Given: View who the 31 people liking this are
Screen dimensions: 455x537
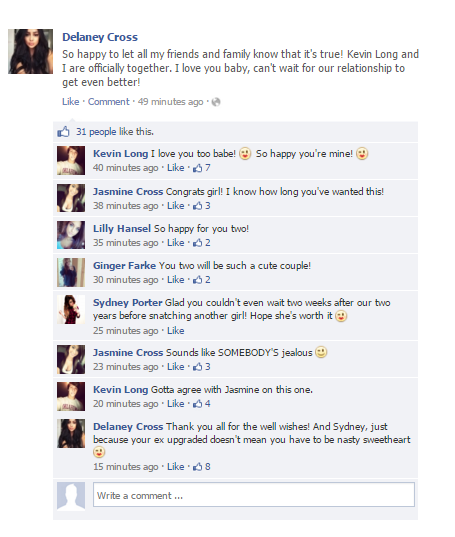Looking at the screenshot, I should point(115,132).
